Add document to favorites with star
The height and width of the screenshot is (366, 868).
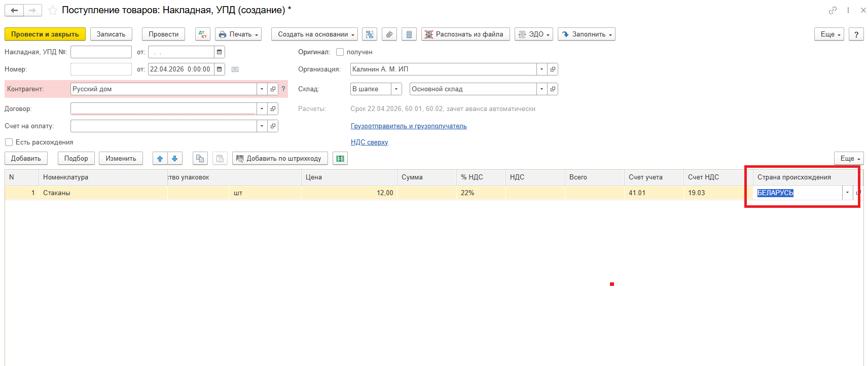[52, 10]
